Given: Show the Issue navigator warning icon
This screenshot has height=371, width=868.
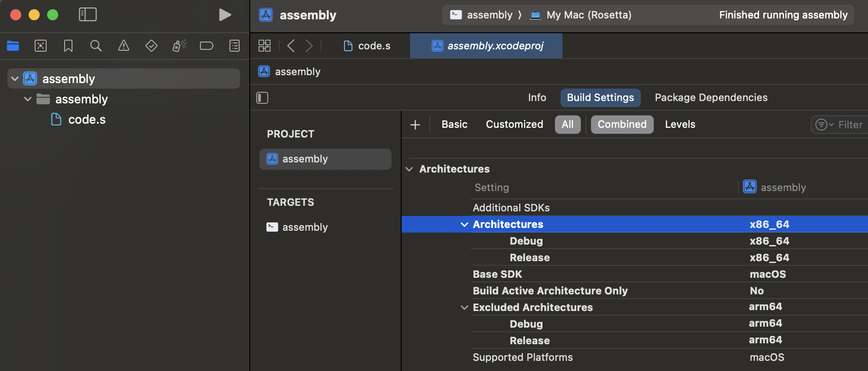Looking at the screenshot, I should pos(124,46).
